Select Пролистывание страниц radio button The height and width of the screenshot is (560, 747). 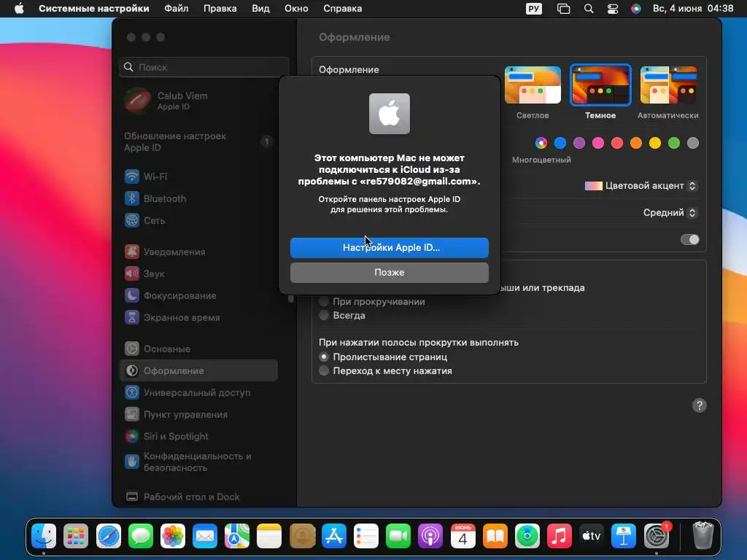click(324, 357)
